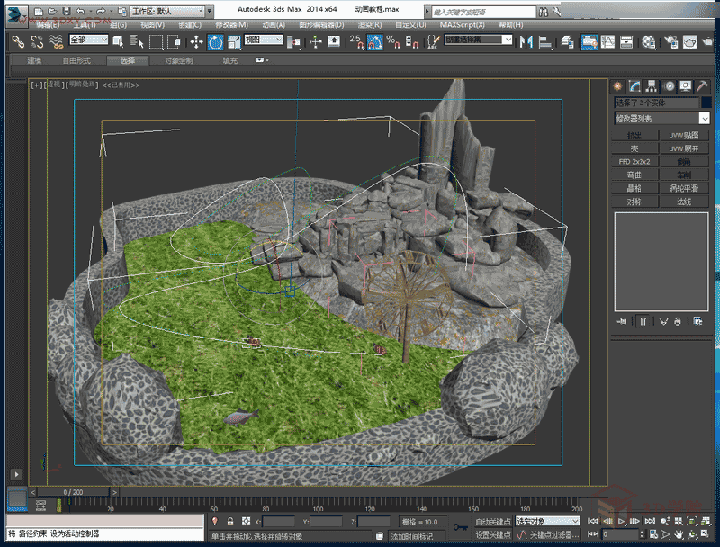Click the Set Key button
The height and width of the screenshot is (547, 720).
coord(492,535)
